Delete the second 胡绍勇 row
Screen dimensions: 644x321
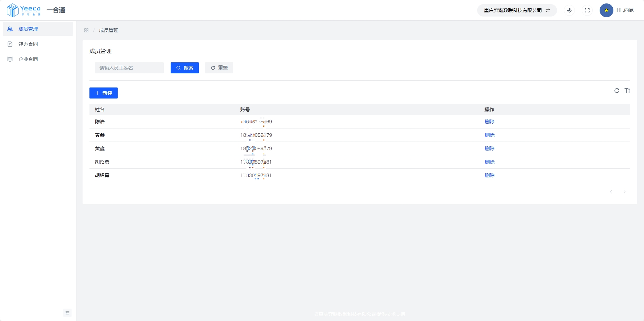tap(490, 175)
